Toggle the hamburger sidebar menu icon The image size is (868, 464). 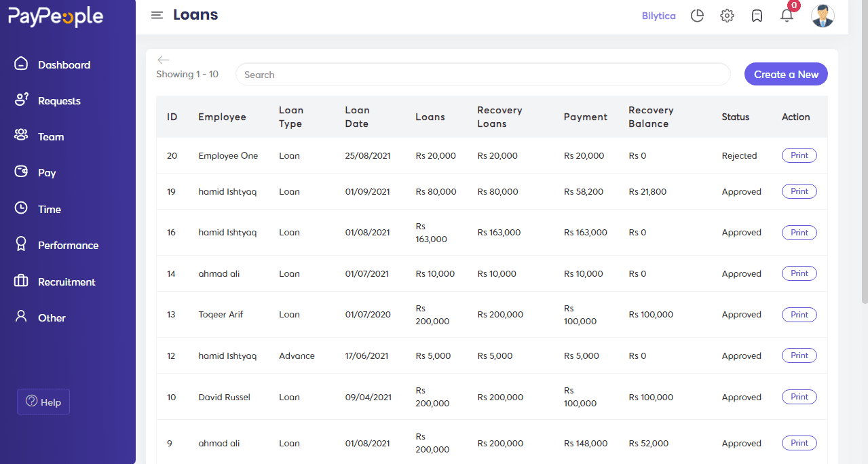pos(157,15)
